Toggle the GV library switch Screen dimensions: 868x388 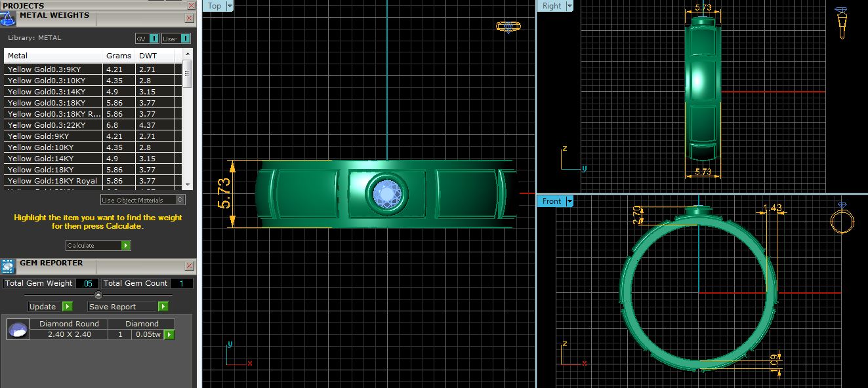tap(148, 39)
